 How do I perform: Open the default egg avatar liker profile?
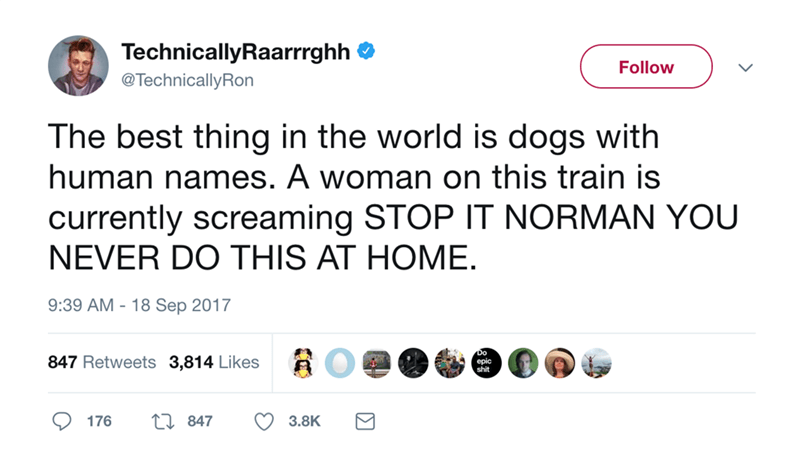coord(340,363)
